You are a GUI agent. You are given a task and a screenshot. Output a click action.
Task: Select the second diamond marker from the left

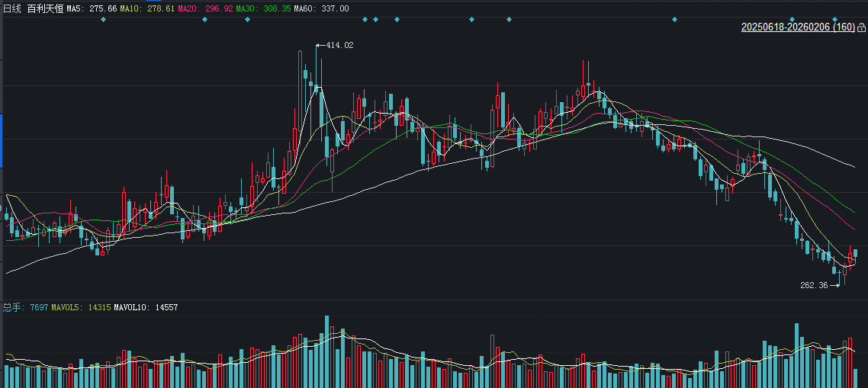click(204, 19)
